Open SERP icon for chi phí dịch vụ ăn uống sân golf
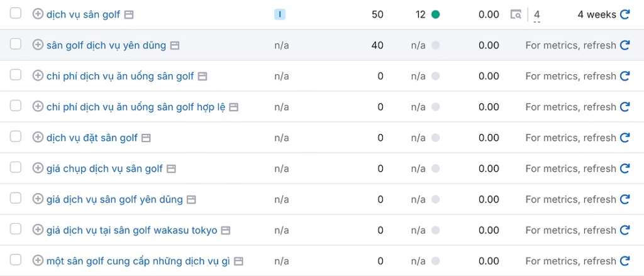This screenshot has width=644, height=276. point(203,76)
